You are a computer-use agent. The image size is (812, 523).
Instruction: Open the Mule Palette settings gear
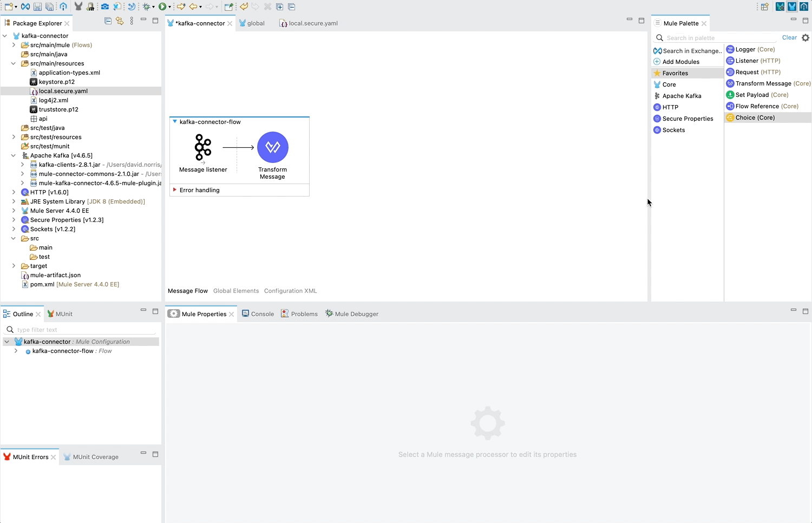806,37
